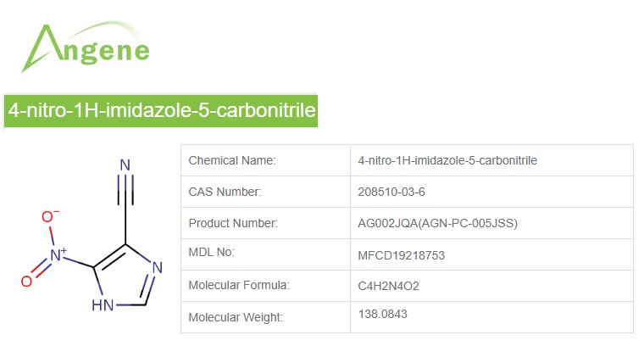Click the HN atom of imidazole ring
This screenshot has height=346, width=644.
(104, 304)
